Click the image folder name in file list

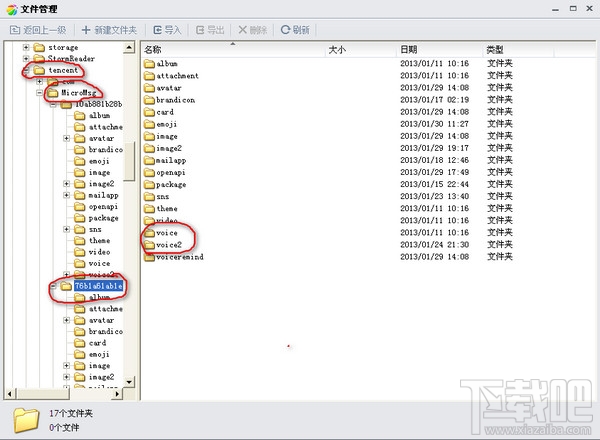pyautogui.click(x=167, y=137)
